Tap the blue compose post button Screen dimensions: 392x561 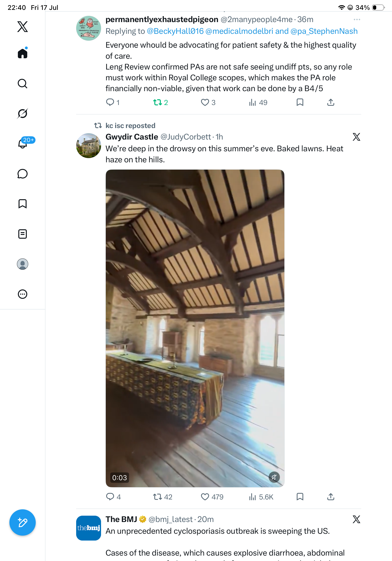[x=23, y=522]
